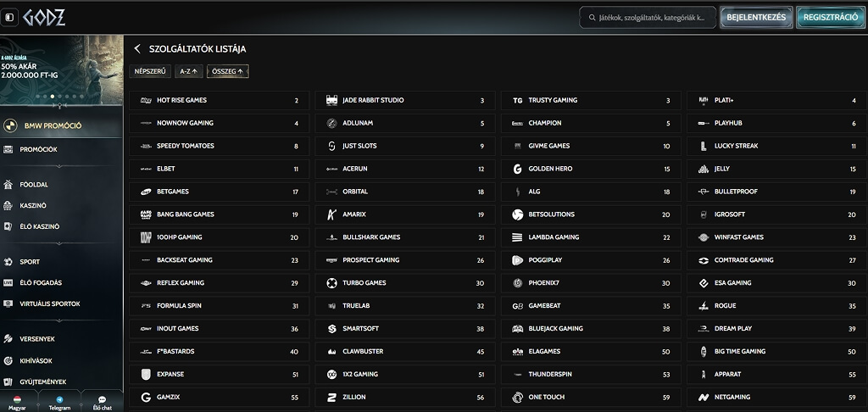Click the Adlunam provider icon
Image resolution: width=868 pixels, height=412 pixels.
(x=331, y=123)
